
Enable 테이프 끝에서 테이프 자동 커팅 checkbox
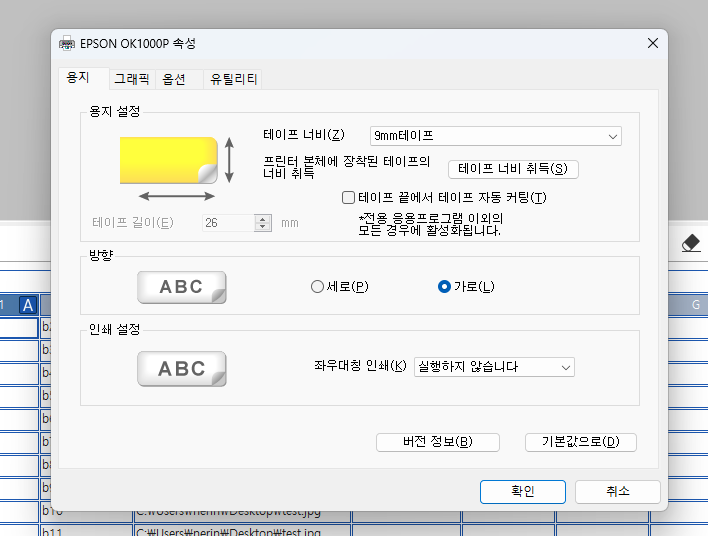pos(348,198)
